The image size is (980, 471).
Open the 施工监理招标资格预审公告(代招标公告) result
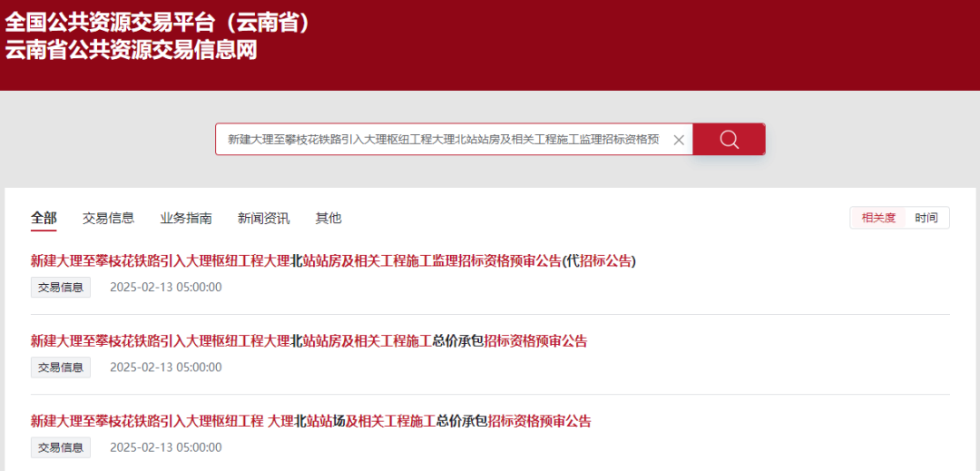pos(333,261)
